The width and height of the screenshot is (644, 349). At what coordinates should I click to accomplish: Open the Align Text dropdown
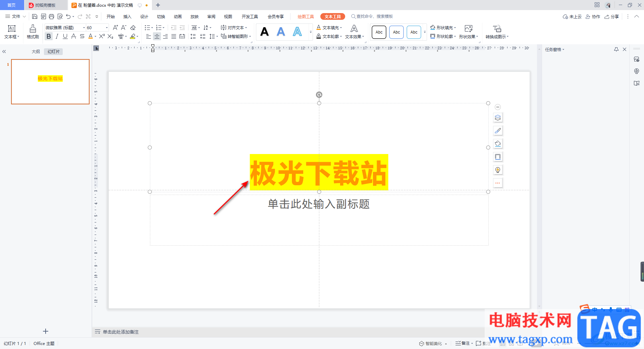tap(234, 28)
